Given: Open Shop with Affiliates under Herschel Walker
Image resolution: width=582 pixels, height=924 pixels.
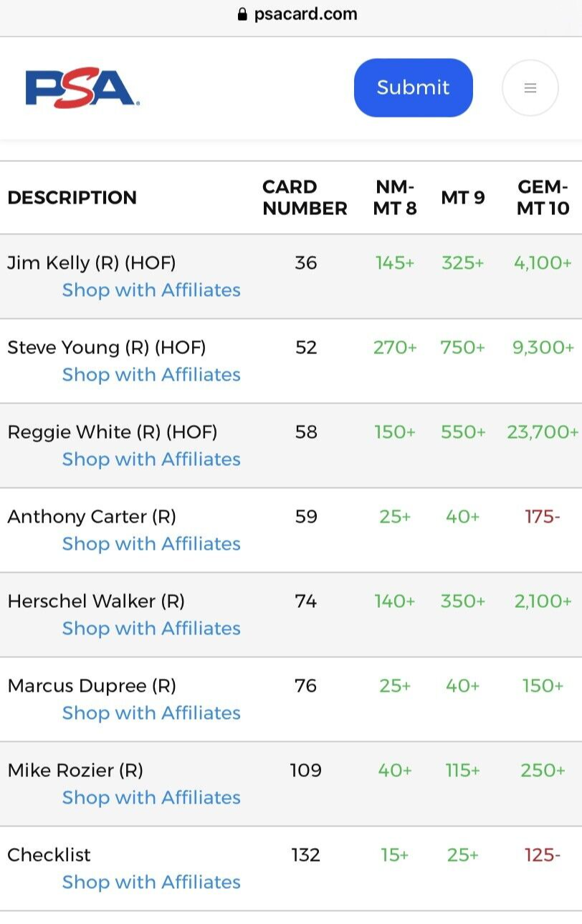Looking at the screenshot, I should [x=151, y=629].
